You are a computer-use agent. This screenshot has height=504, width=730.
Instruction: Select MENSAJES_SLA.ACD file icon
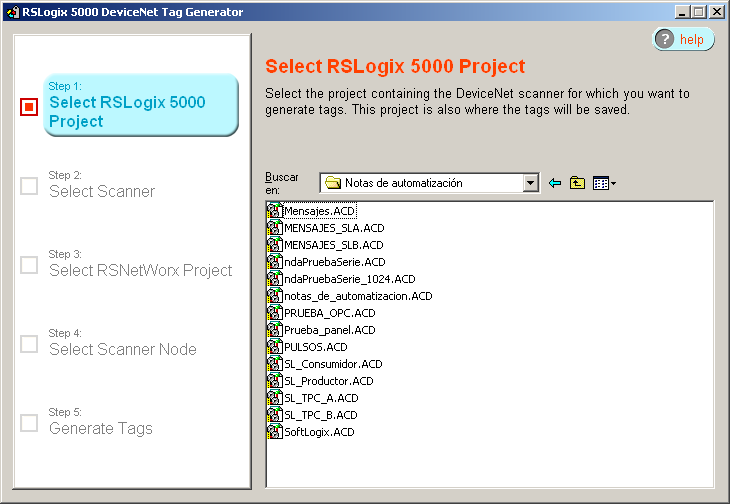coord(275,228)
